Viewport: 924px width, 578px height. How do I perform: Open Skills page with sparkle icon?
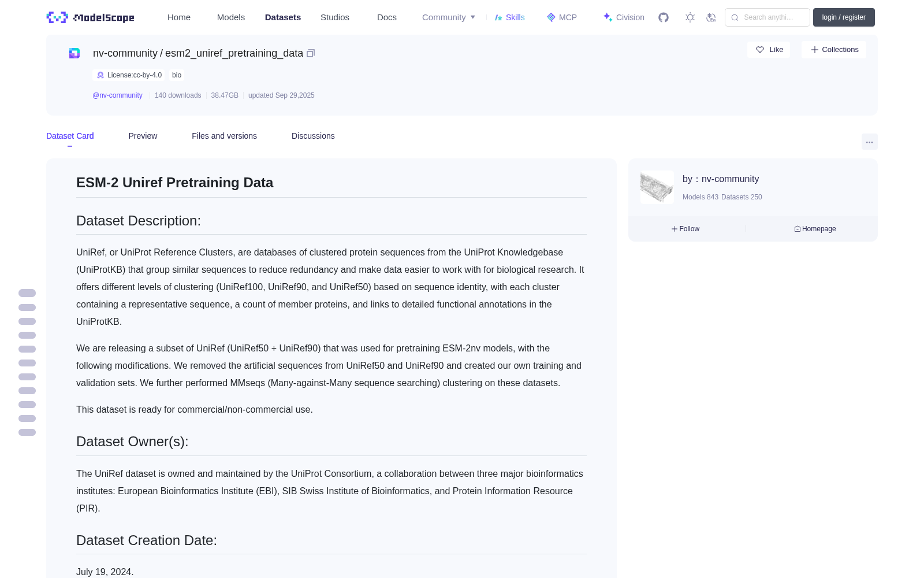(510, 17)
